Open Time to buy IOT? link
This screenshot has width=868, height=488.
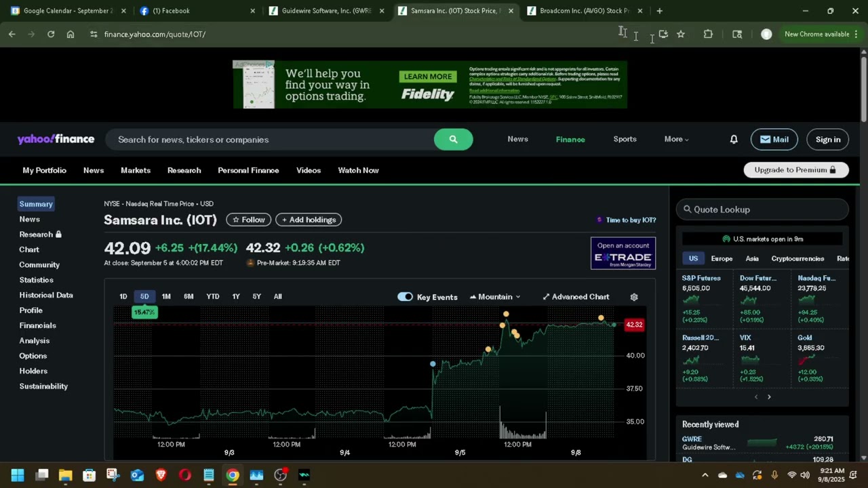pos(626,220)
